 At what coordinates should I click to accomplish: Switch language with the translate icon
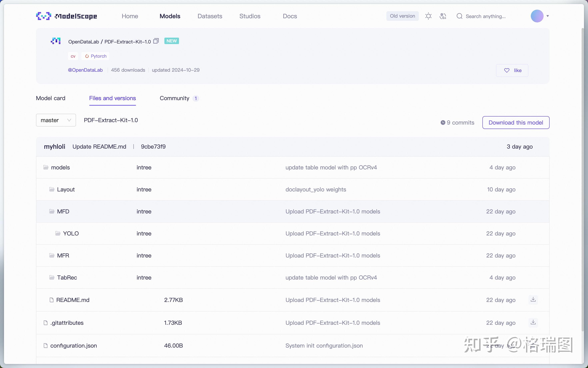tap(443, 16)
